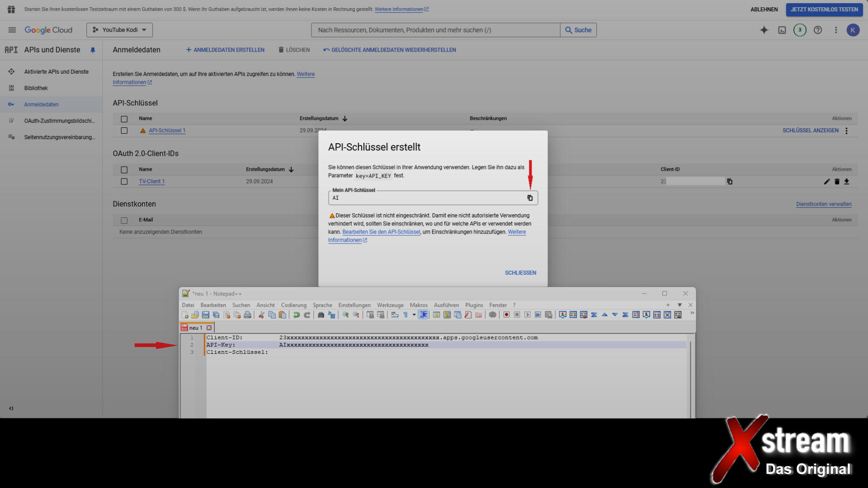The image size is (868, 488).
Task: Open the help question mark icon
Action: coord(818,30)
